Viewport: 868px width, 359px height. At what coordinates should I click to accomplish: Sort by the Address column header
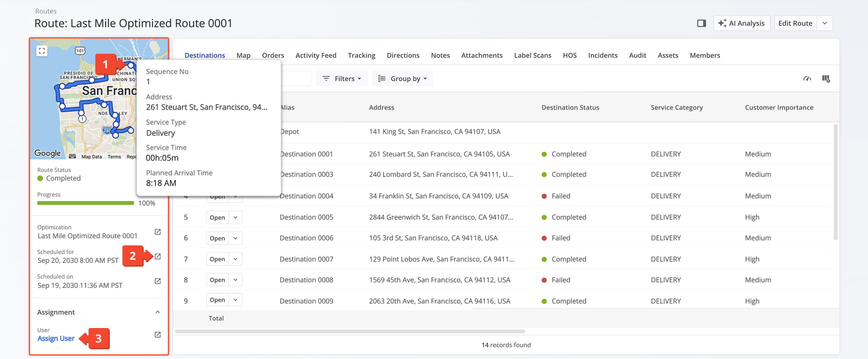(x=381, y=108)
